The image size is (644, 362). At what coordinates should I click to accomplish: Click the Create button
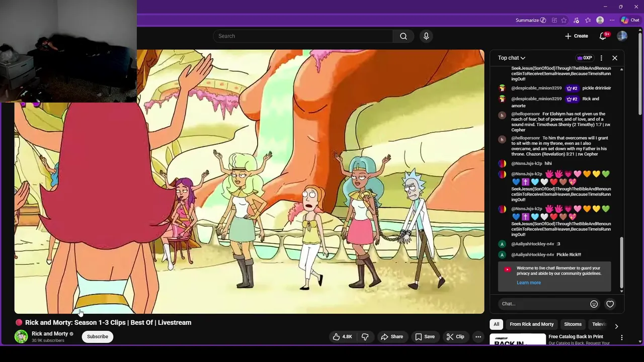pyautogui.click(x=576, y=36)
